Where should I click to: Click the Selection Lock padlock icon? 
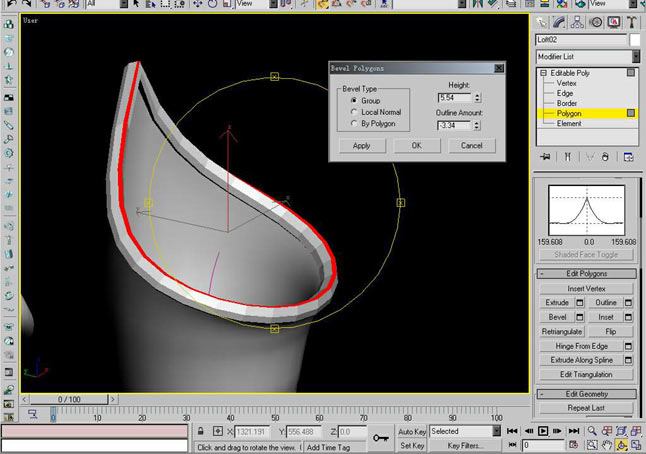point(201,431)
